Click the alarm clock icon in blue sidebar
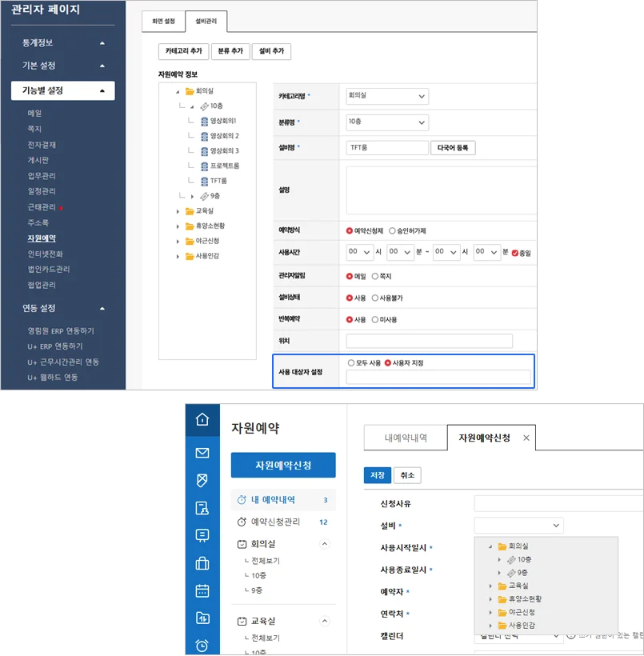Screen dimensions: 644x656 tap(202, 646)
